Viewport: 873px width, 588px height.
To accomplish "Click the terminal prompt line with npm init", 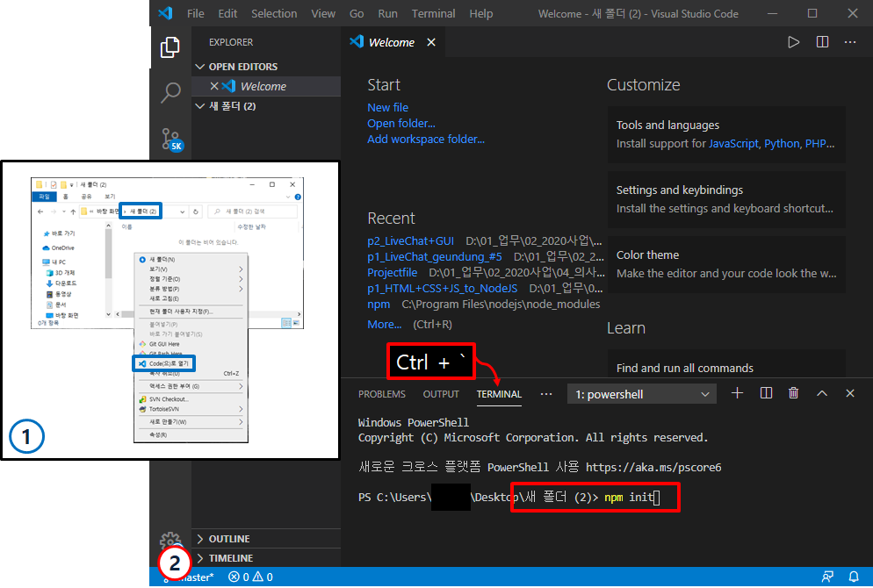I will click(x=509, y=497).
